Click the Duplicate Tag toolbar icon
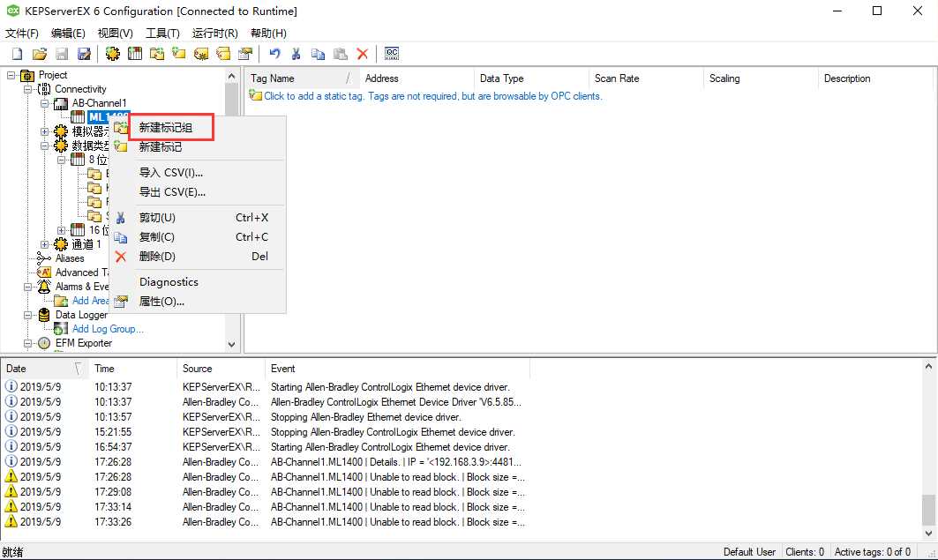938x560 pixels. point(223,54)
